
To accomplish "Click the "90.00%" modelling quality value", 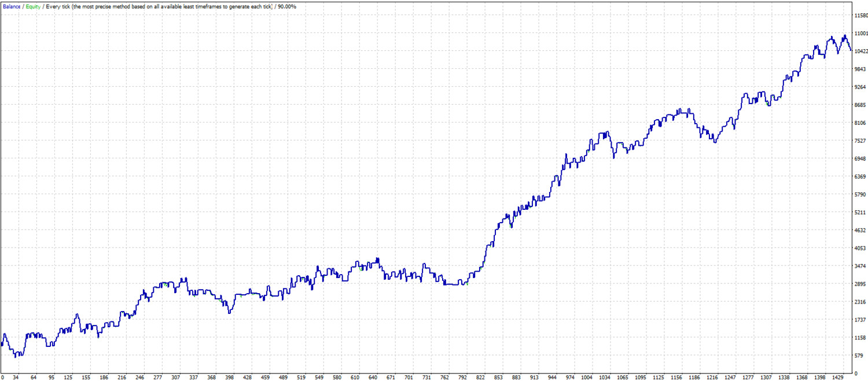I will [287, 6].
